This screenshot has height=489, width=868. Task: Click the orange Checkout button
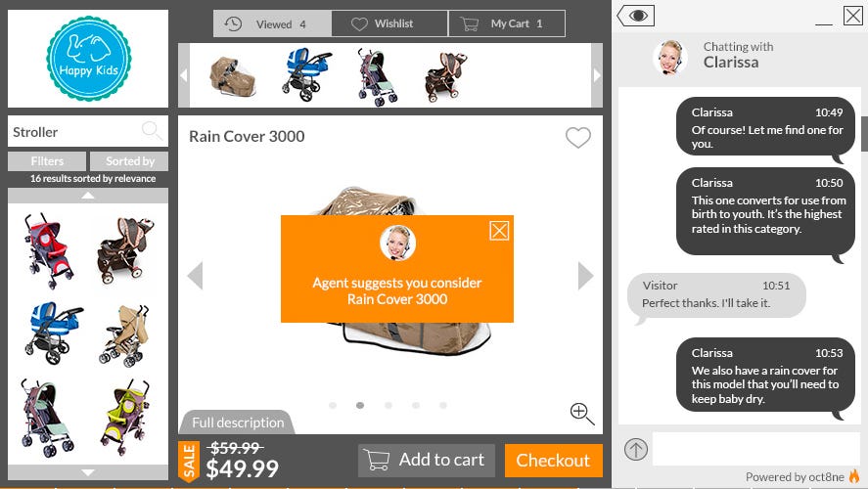click(x=554, y=461)
